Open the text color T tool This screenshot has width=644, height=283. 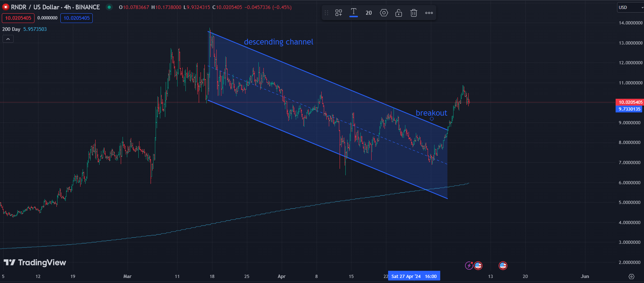click(x=354, y=13)
